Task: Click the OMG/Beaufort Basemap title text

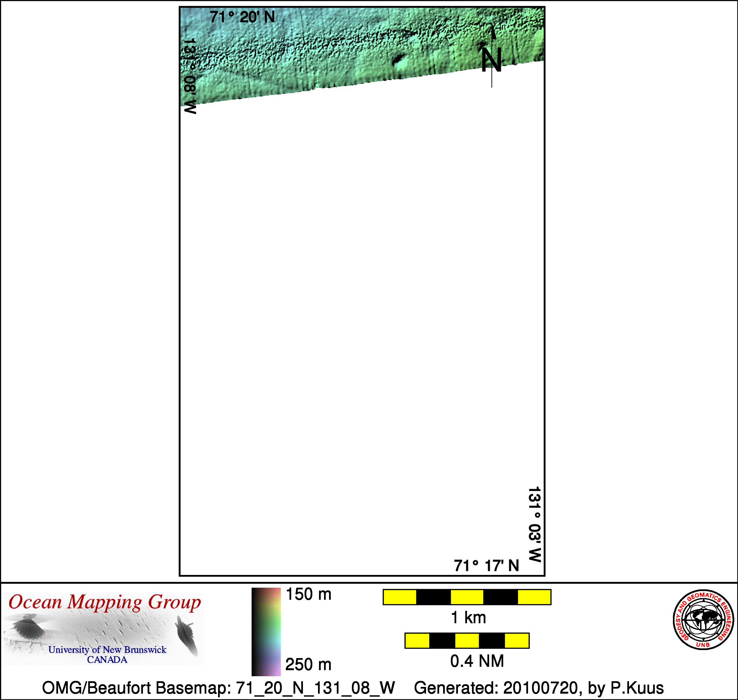Action: (x=218, y=688)
